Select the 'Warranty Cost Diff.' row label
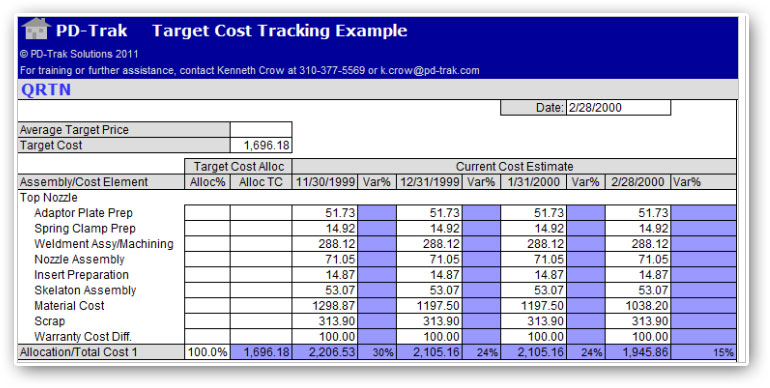This screenshot has height=388, width=770. coord(83,337)
